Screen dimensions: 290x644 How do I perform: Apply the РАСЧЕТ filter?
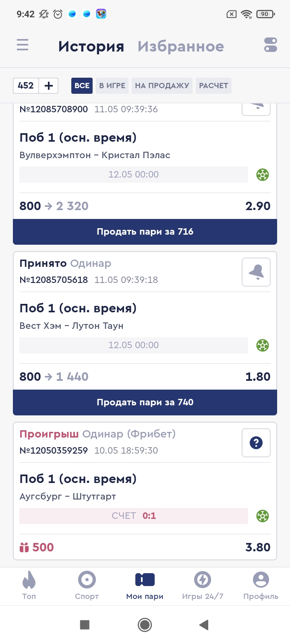point(213,85)
